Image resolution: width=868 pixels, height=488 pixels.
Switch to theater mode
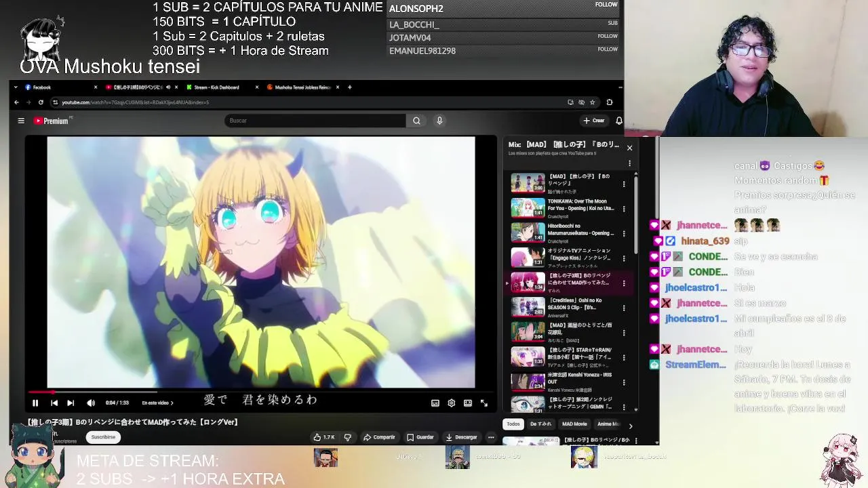point(468,403)
